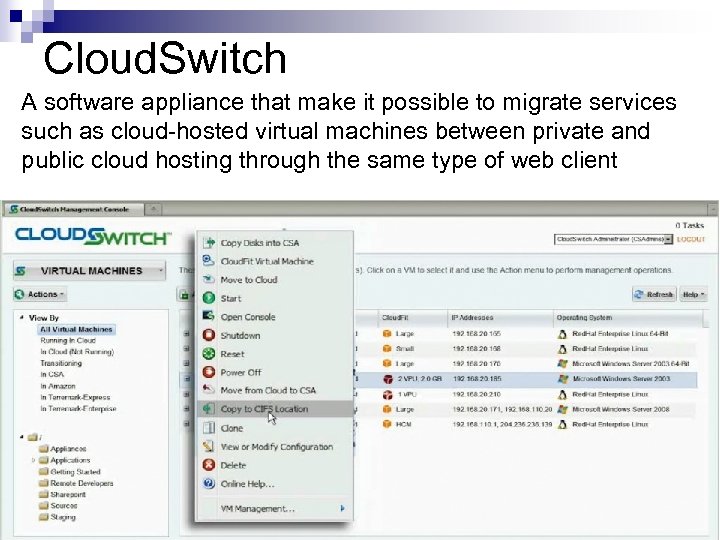Click the CloudFit cube icon for 192.168.20.185
The image size is (720, 540).
[x=388, y=379]
